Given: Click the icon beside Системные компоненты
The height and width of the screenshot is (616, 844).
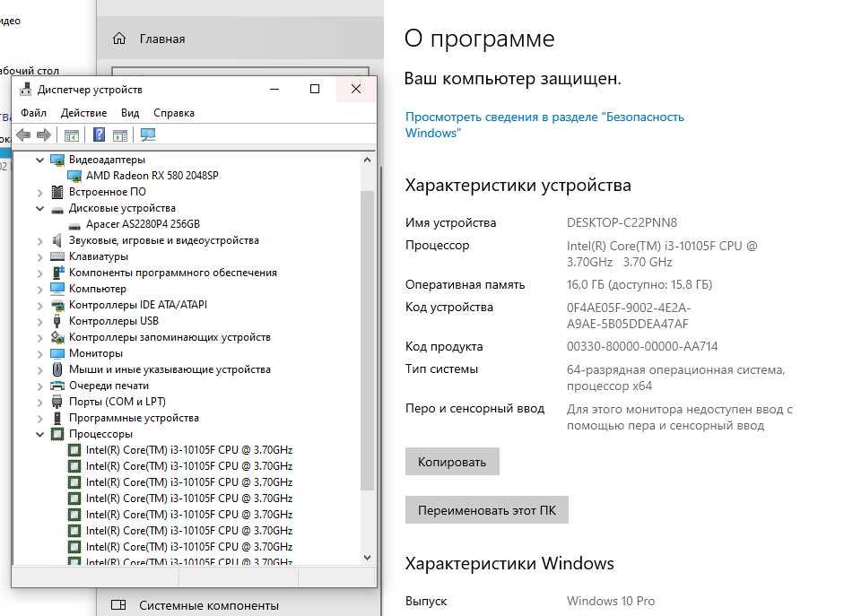Looking at the screenshot, I should pos(118,604).
